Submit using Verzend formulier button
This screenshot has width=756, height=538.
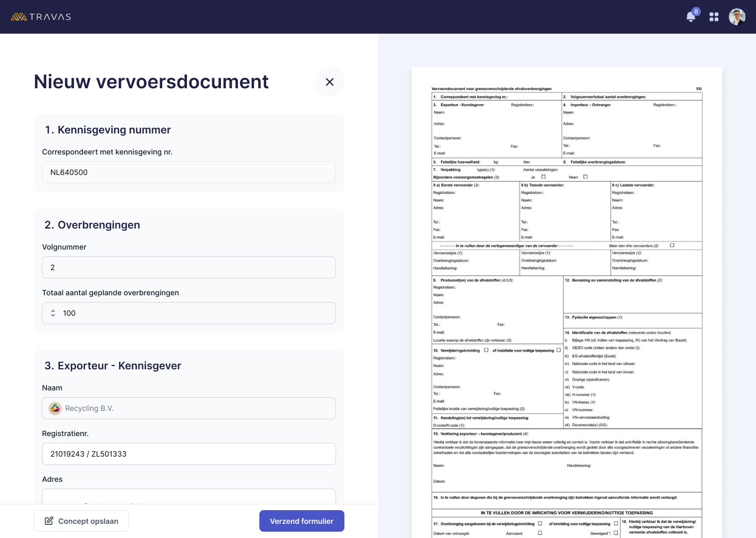pos(302,521)
